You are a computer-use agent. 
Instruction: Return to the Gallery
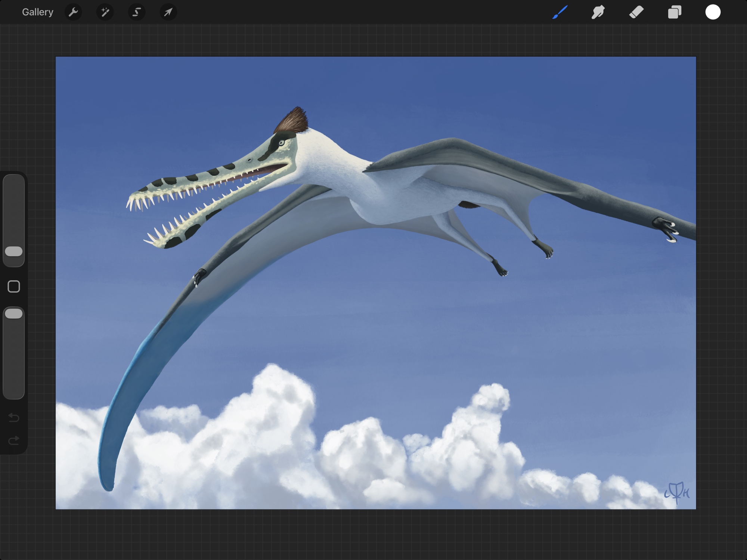point(37,12)
